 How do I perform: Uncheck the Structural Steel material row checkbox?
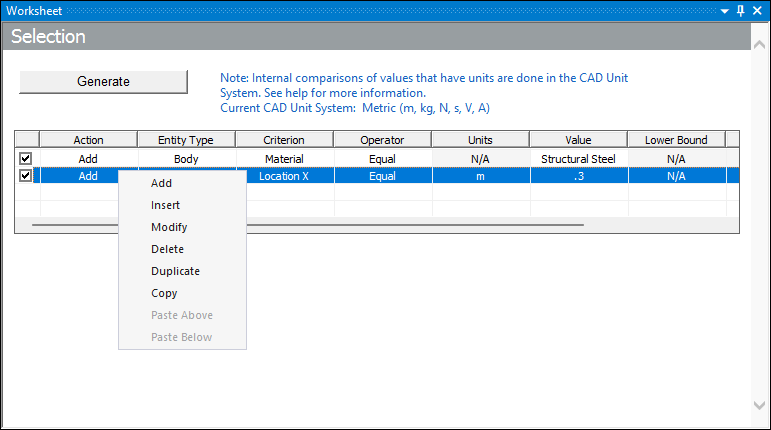[26, 158]
